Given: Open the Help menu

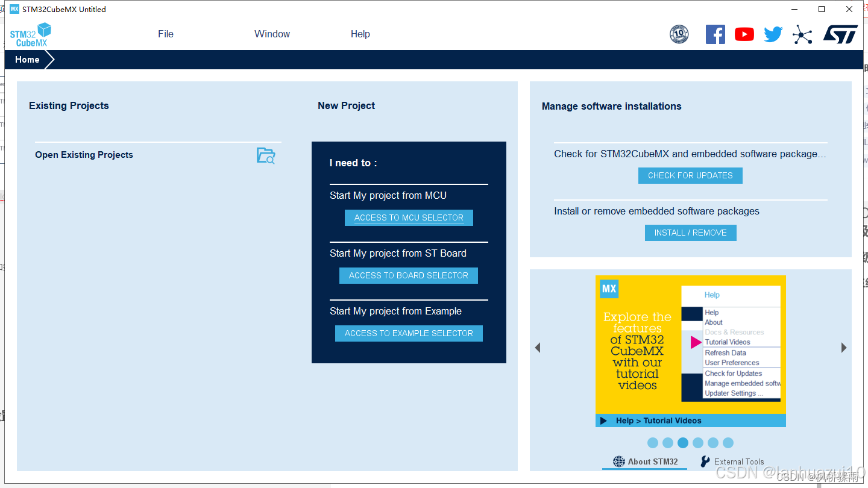Looking at the screenshot, I should (360, 34).
